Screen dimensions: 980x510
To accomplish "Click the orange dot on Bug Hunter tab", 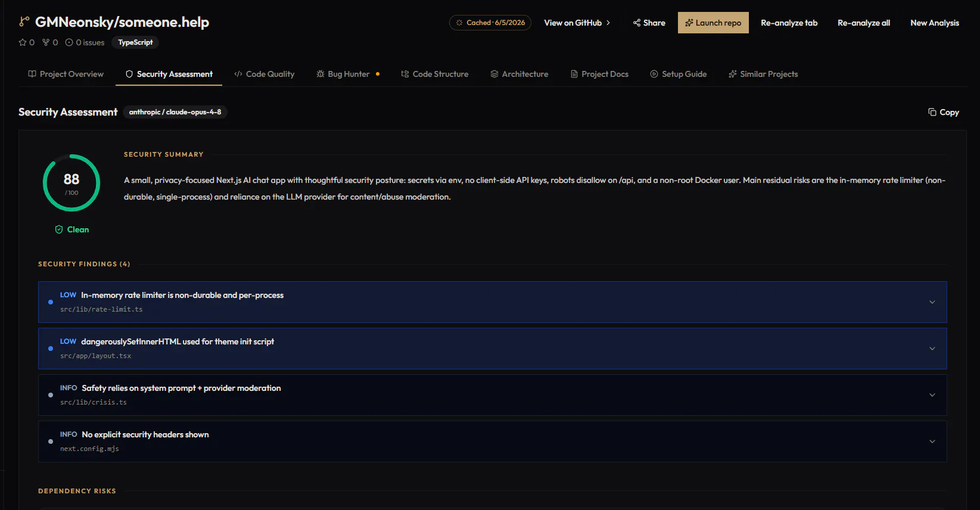I will click(378, 74).
